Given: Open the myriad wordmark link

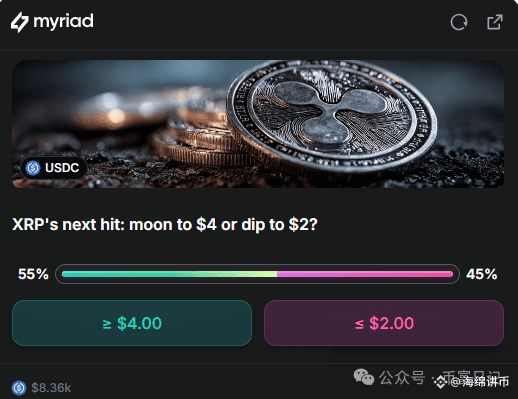Looking at the screenshot, I should (64, 22).
